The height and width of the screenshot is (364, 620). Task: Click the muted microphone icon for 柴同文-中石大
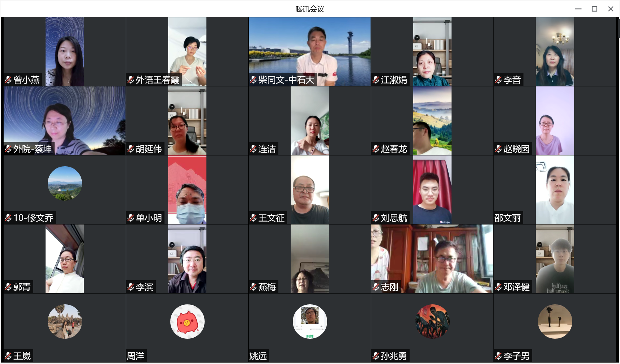pos(253,80)
